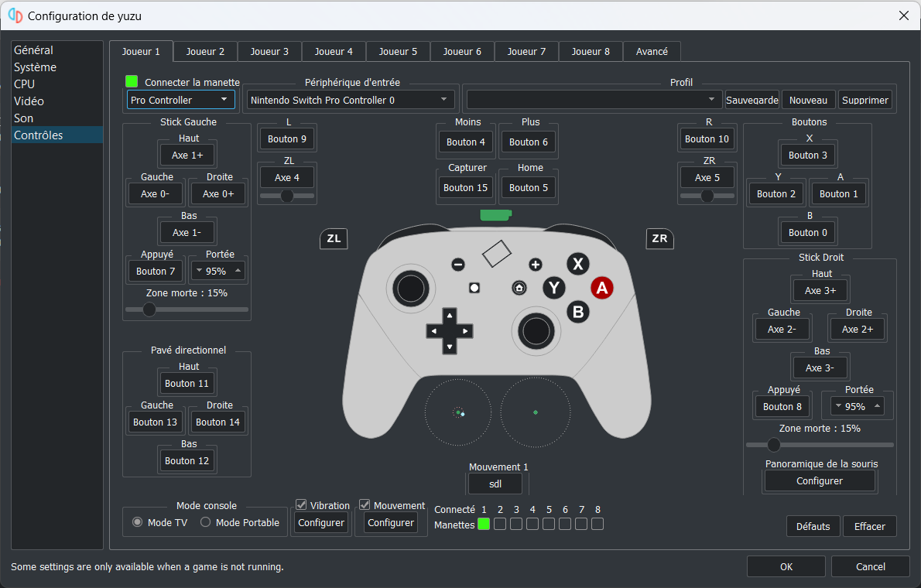
Task: Click the right stick Zone morte slider
Action: [x=820, y=445]
